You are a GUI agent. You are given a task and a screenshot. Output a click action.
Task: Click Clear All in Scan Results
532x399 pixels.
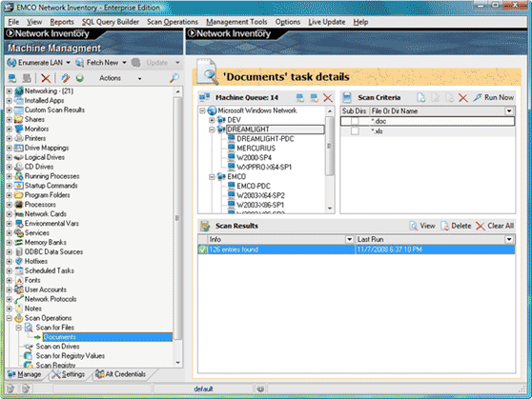click(495, 226)
